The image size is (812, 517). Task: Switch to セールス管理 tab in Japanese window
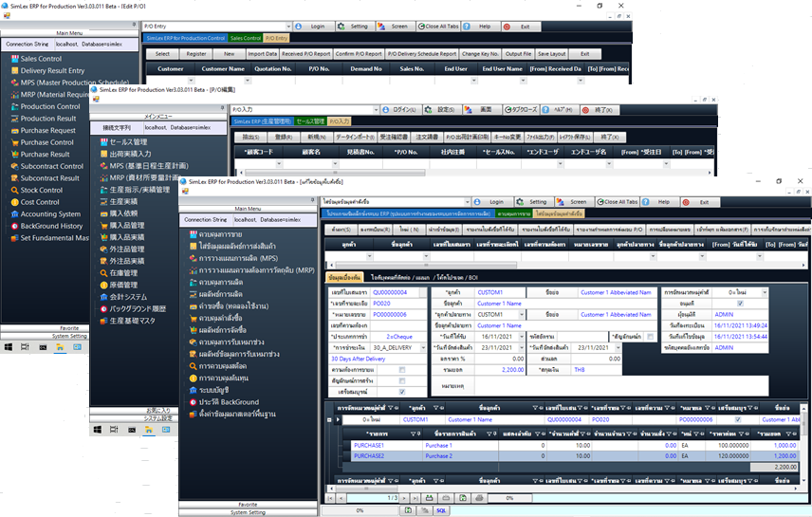(x=310, y=121)
